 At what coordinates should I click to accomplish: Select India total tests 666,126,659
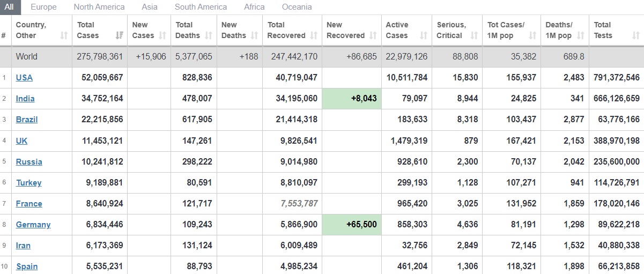coord(617,99)
